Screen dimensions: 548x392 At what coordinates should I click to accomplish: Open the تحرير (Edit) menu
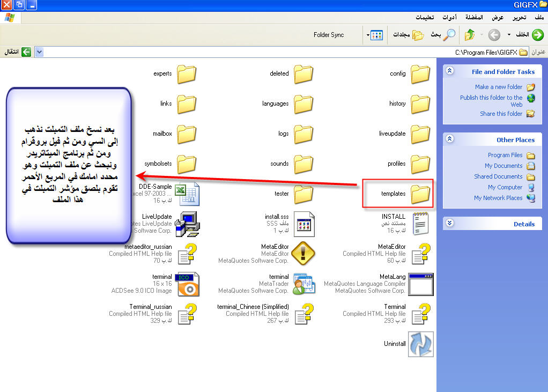520,17
